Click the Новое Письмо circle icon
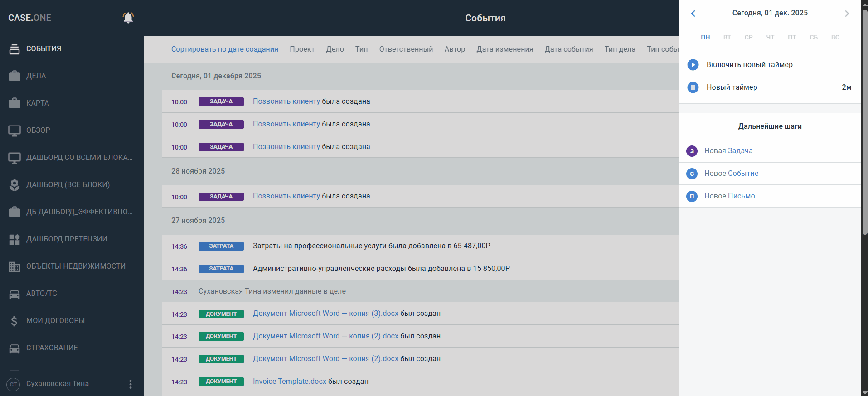 (x=692, y=196)
